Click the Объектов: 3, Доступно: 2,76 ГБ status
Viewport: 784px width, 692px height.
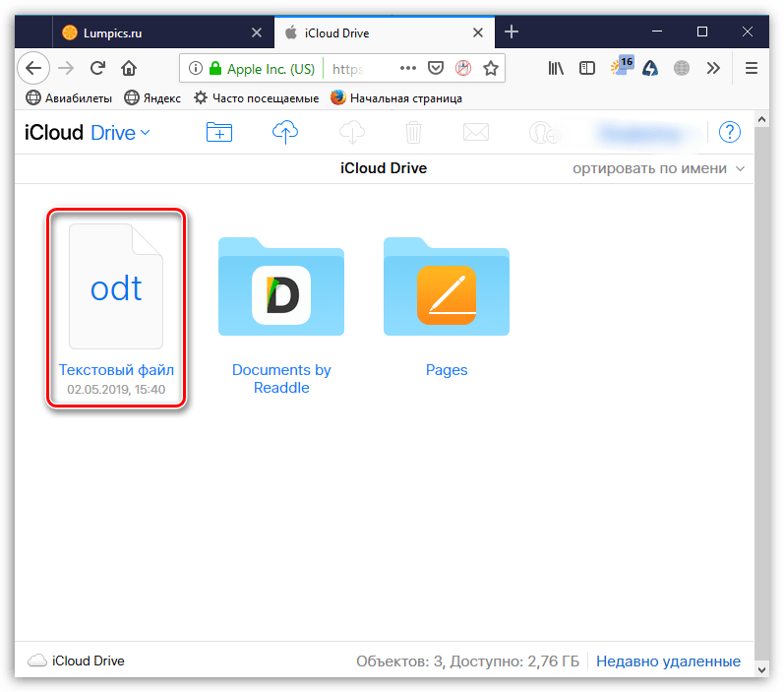[467, 661]
